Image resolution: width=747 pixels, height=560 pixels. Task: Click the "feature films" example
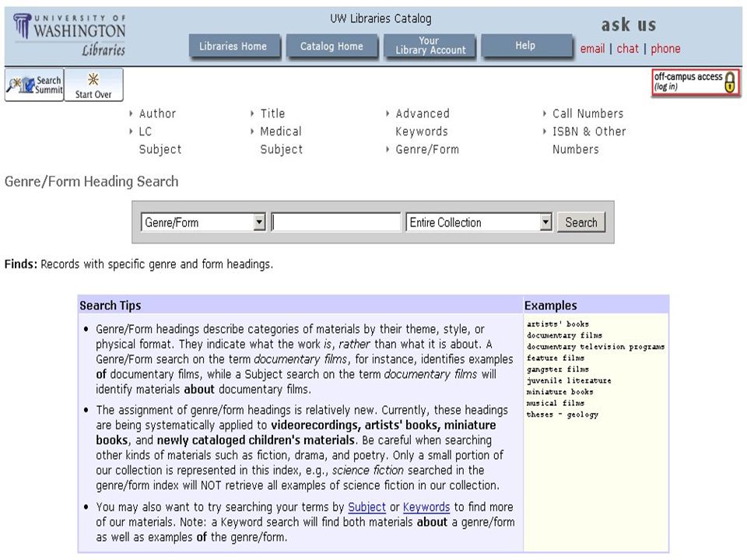(556, 358)
